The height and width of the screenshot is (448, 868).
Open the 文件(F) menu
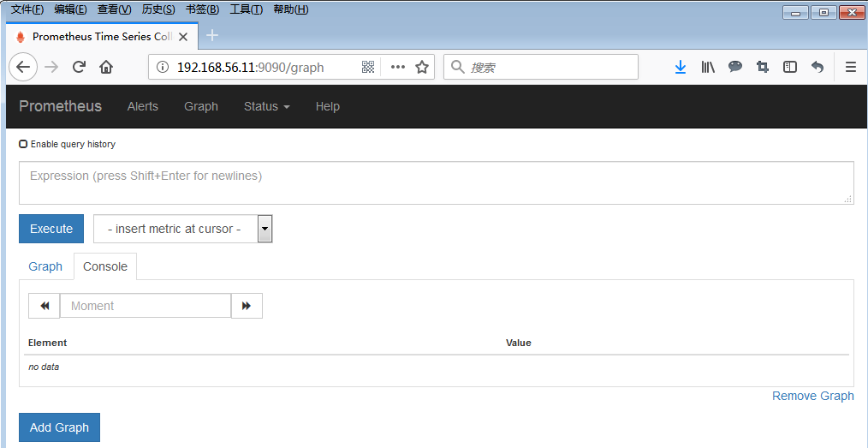point(27,9)
